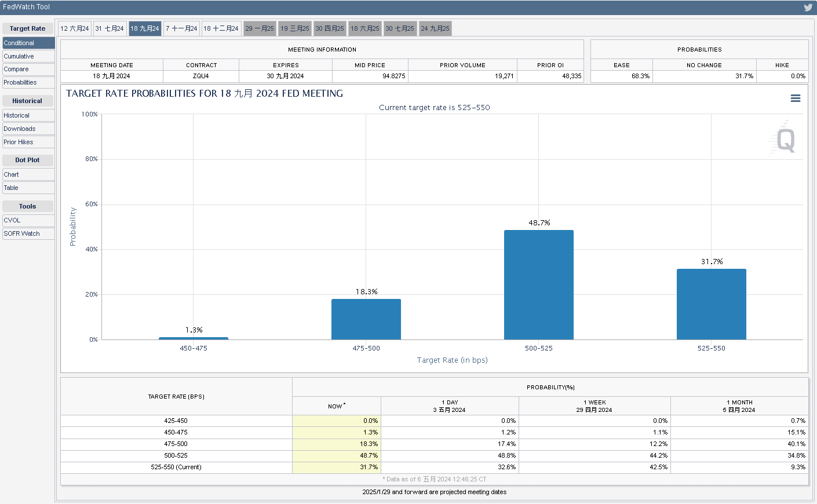The height and width of the screenshot is (504, 817).
Task: Click the 48,335 prior OI value
Action: 572,76
